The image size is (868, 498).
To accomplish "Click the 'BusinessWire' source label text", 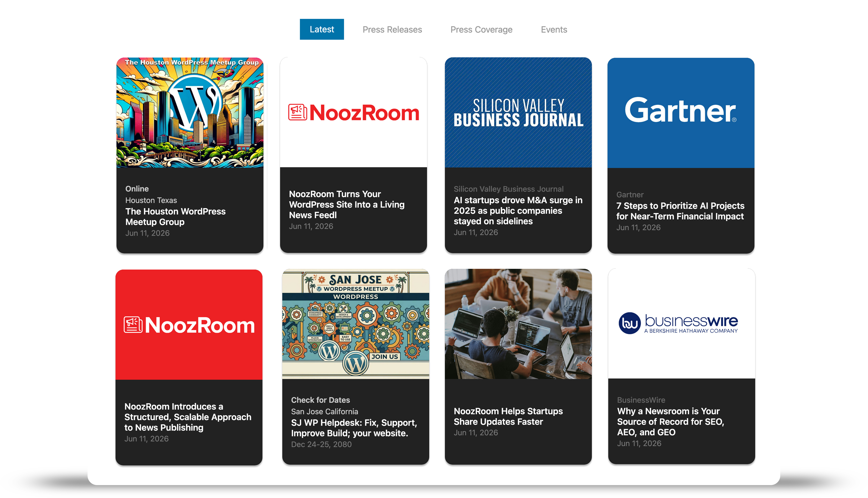I will (x=641, y=400).
